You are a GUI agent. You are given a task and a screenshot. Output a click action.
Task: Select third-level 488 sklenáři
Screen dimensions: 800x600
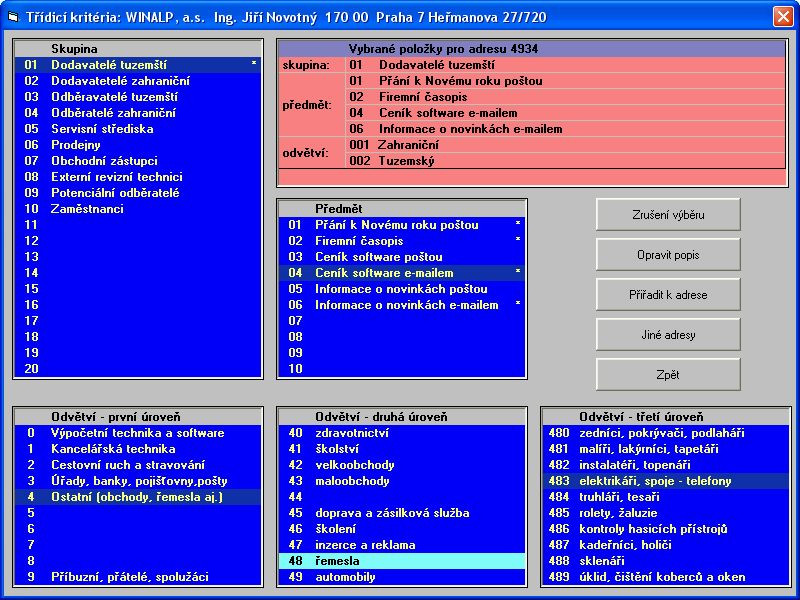pyautogui.click(x=666, y=561)
